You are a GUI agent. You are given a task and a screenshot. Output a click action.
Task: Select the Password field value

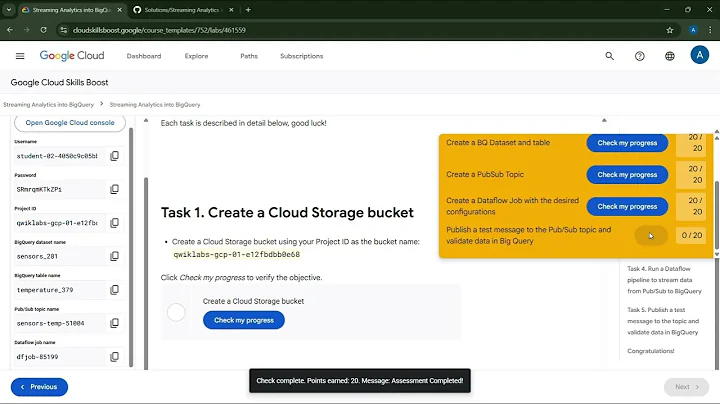(x=59, y=189)
